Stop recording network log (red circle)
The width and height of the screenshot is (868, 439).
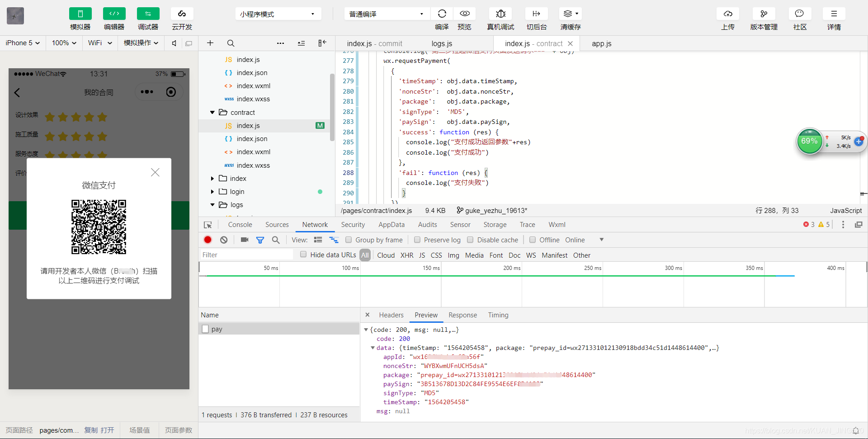click(208, 240)
